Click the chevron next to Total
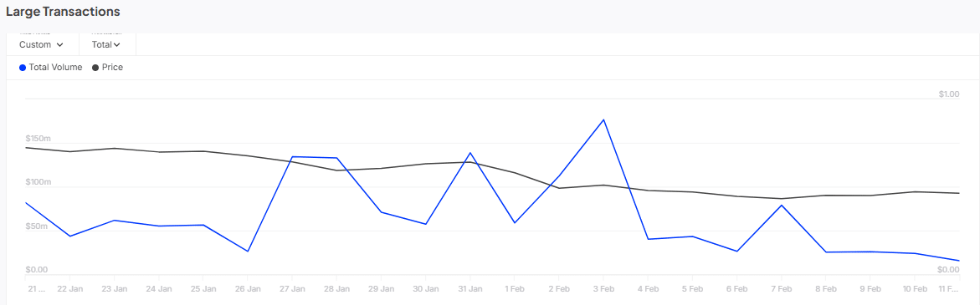980x305 pixels. coord(117,45)
